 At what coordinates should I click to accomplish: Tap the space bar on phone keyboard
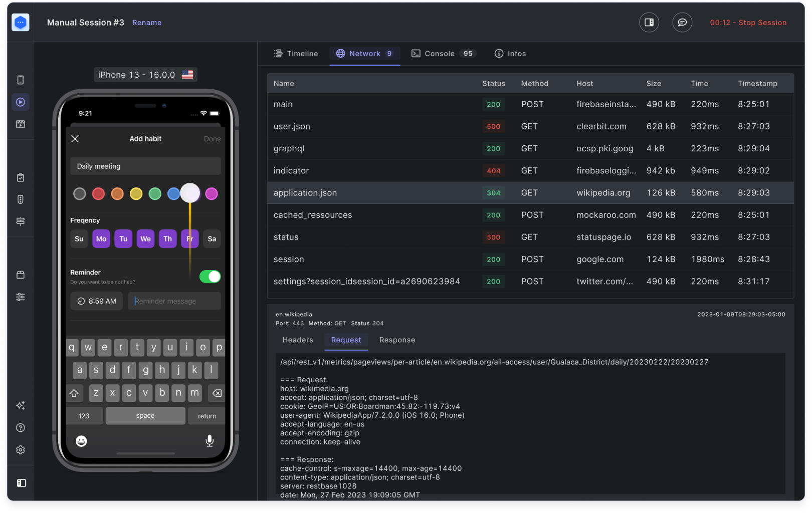pos(145,416)
